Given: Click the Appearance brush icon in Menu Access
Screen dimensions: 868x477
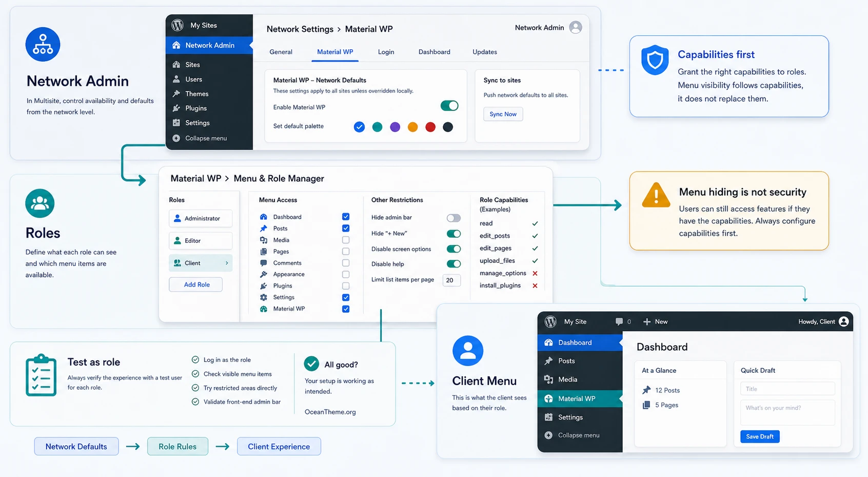Looking at the screenshot, I should coord(264,274).
